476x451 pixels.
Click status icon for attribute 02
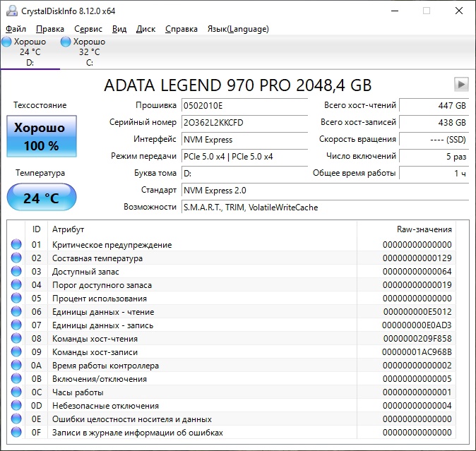pyautogui.click(x=16, y=258)
